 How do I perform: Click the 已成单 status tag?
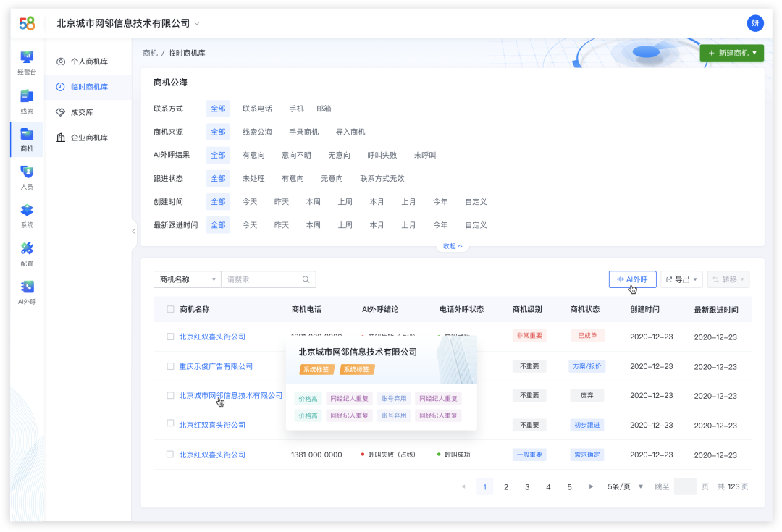tap(587, 336)
